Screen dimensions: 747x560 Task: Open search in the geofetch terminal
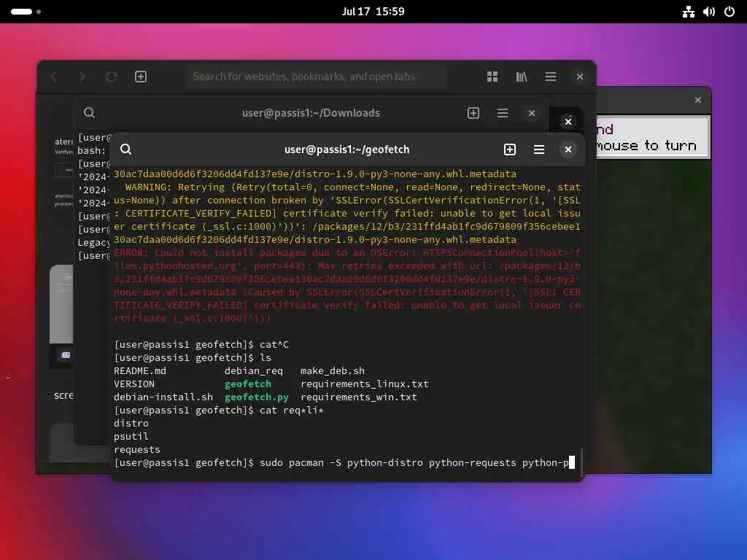125,149
